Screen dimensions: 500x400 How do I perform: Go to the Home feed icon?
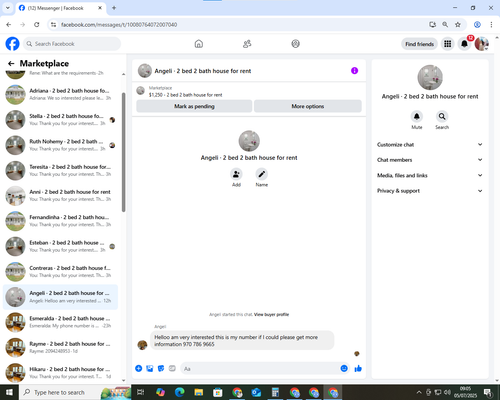(x=199, y=44)
